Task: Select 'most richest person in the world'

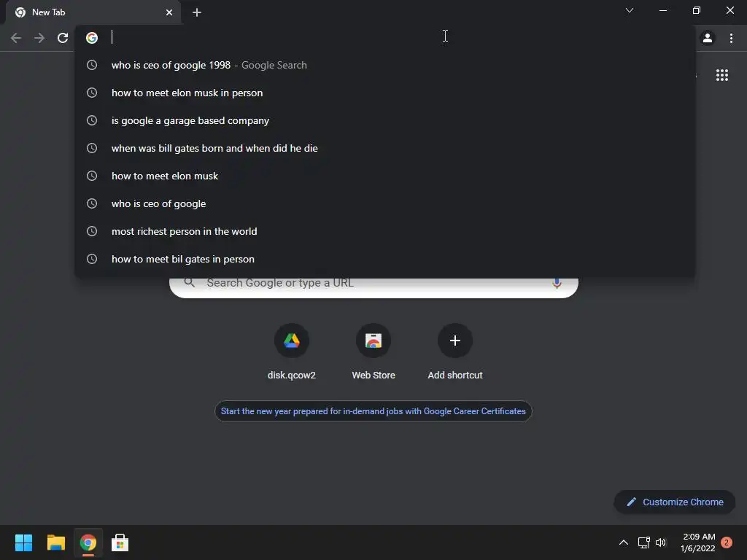Action: pos(385,231)
